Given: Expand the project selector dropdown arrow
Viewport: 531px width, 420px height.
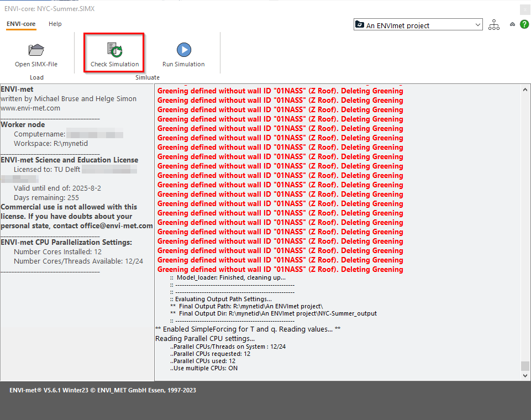Looking at the screenshot, I should [x=477, y=25].
